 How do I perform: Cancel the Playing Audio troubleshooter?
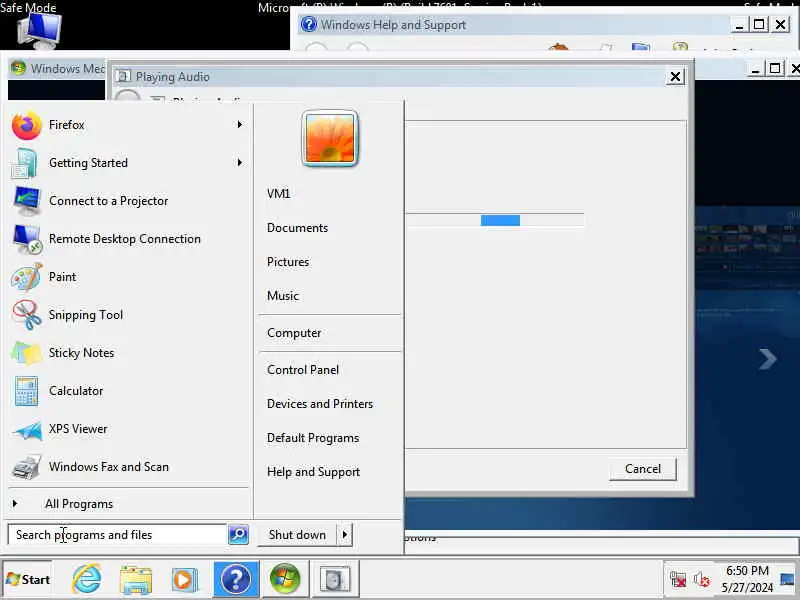pyautogui.click(x=643, y=469)
